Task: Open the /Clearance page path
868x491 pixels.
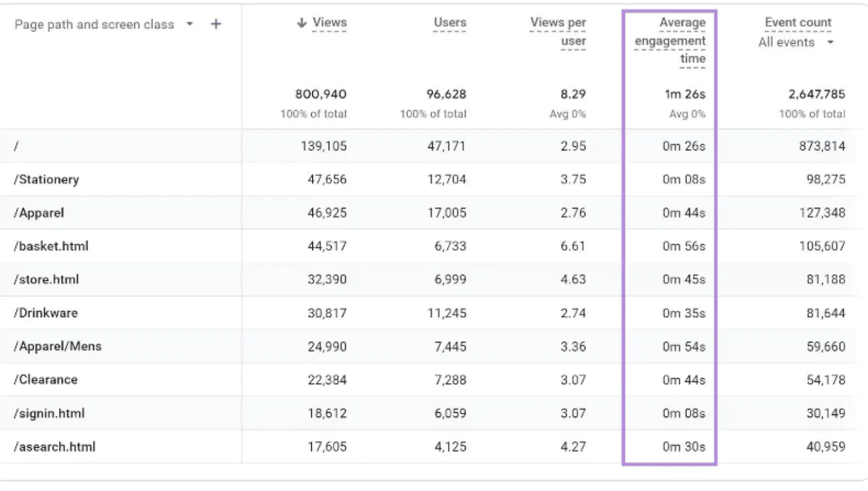Action: 46,379
